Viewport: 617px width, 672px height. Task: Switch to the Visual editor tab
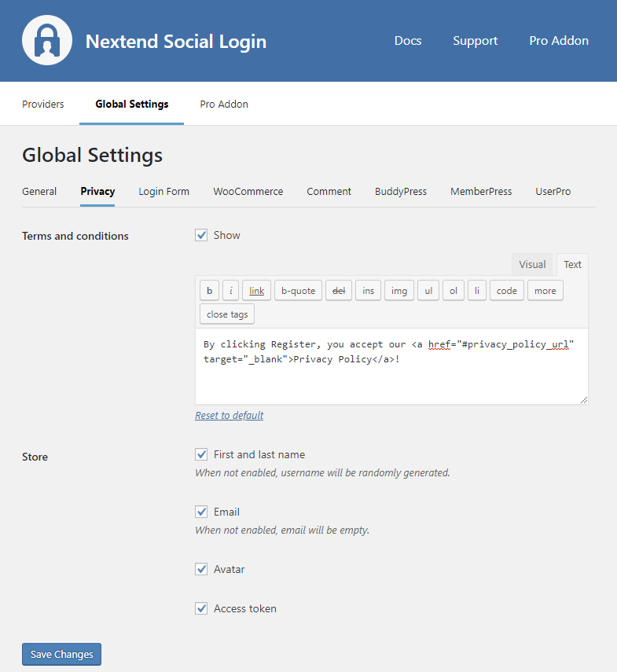pyautogui.click(x=532, y=265)
